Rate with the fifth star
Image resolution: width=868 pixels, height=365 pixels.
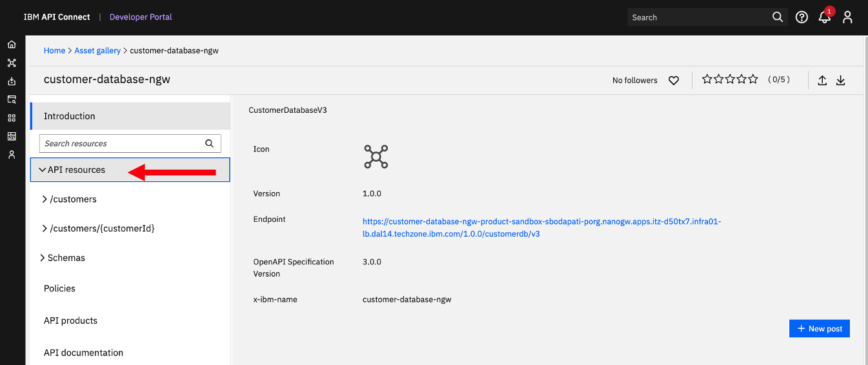pyautogui.click(x=753, y=79)
